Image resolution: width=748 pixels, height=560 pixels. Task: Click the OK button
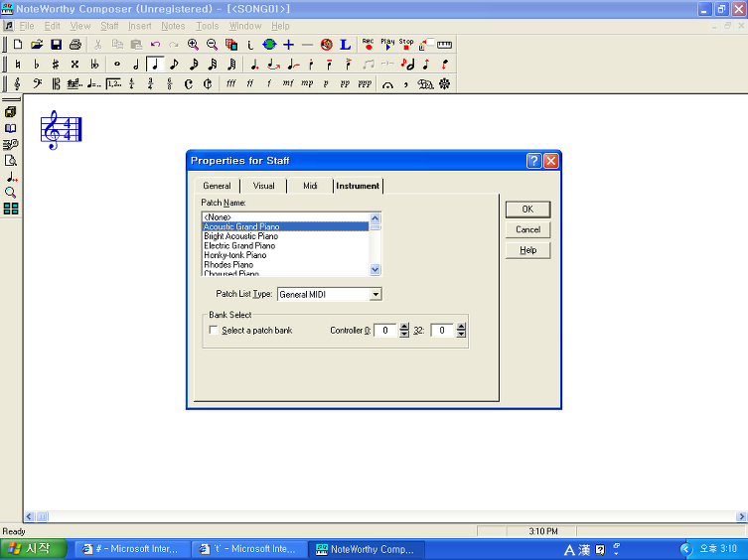tap(527, 209)
